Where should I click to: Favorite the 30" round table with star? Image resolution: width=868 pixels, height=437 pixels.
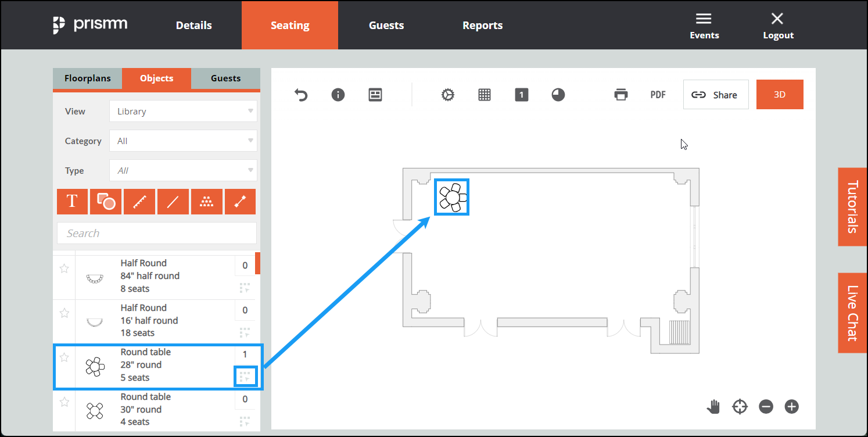(64, 402)
